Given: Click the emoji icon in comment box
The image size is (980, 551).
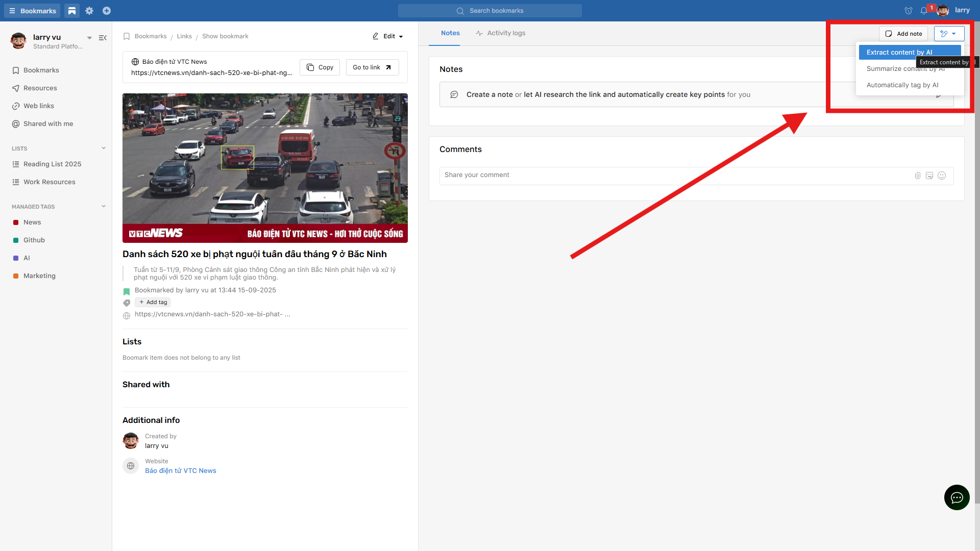Looking at the screenshot, I should click(x=942, y=176).
